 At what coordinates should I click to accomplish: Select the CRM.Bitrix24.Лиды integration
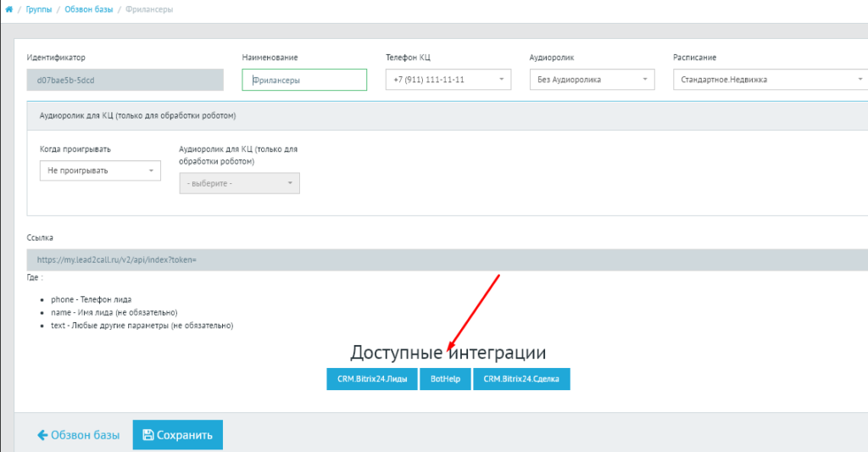pyautogui.click(x=372, y=379)
